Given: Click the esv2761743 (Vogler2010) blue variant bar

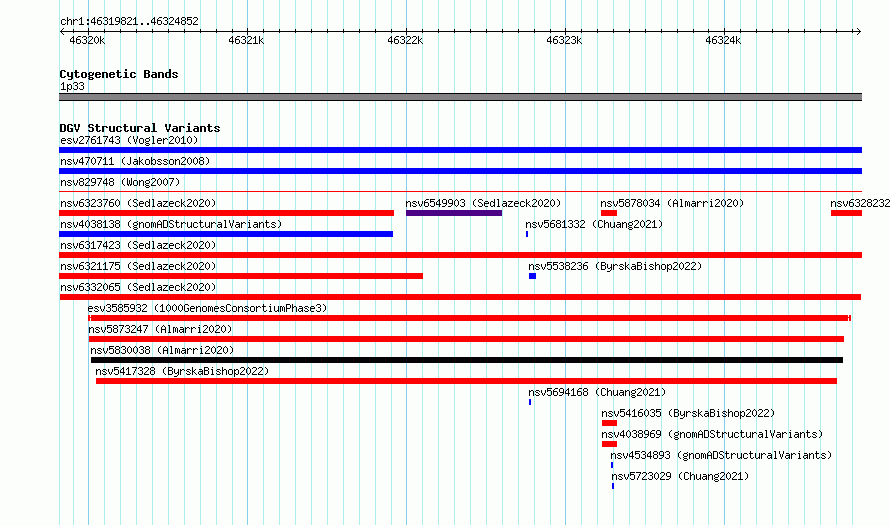Looking at the screenshot, I should 460,150.
